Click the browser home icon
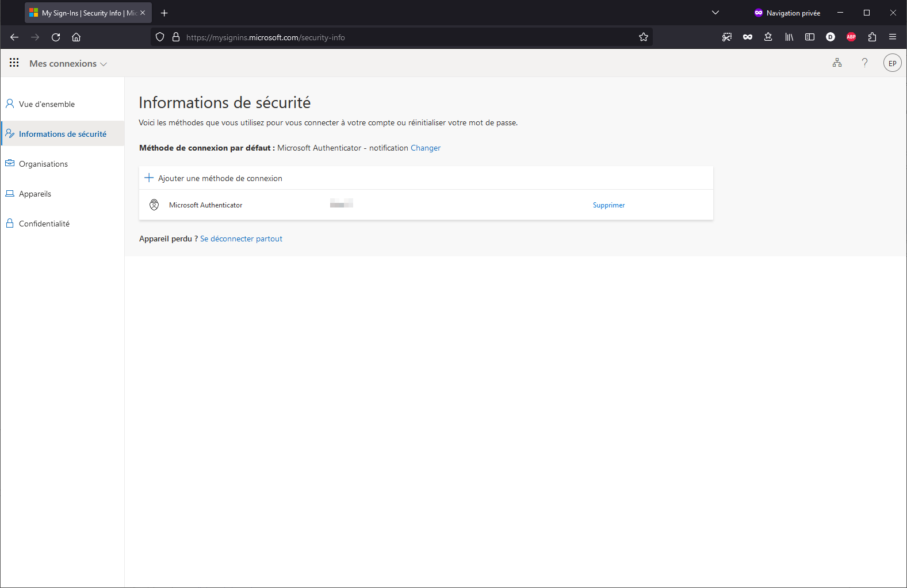 pos(76,37)
